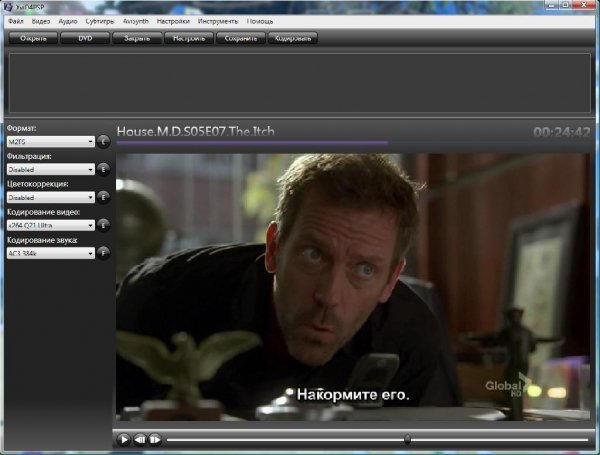This screenshot has height=455, width=600.
Task: Open the Настройки menu
Action: (173, 21)
